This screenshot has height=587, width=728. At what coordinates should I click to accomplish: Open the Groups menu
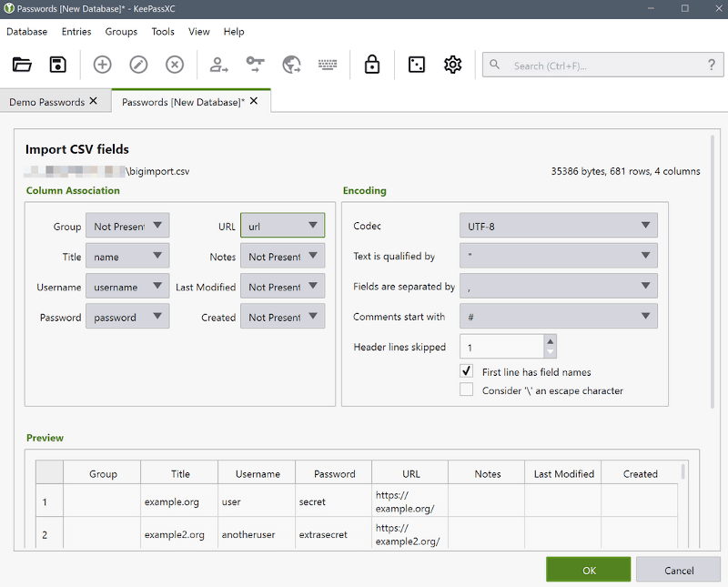click(x=121, y=32)
